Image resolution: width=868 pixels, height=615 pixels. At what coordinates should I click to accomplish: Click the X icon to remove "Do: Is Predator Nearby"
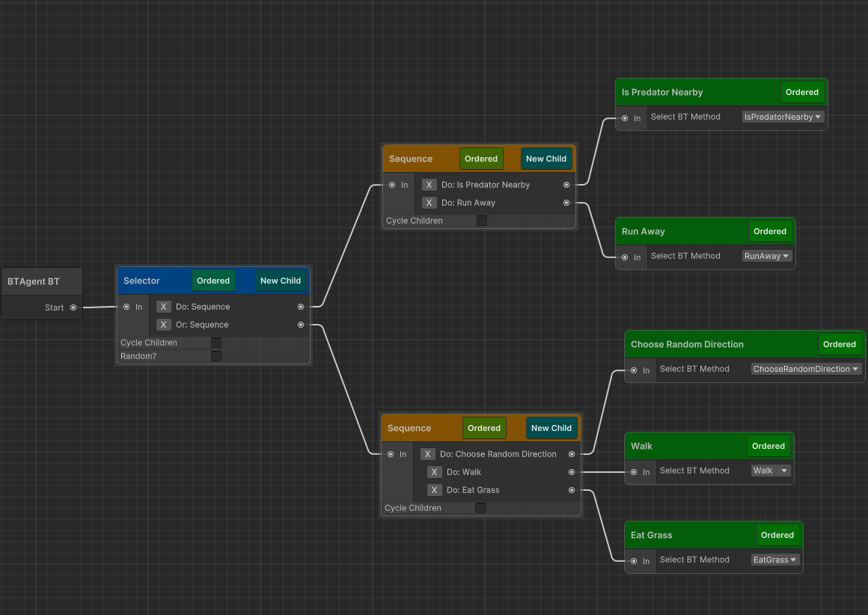pyautogui.click(x=429, y=184)
